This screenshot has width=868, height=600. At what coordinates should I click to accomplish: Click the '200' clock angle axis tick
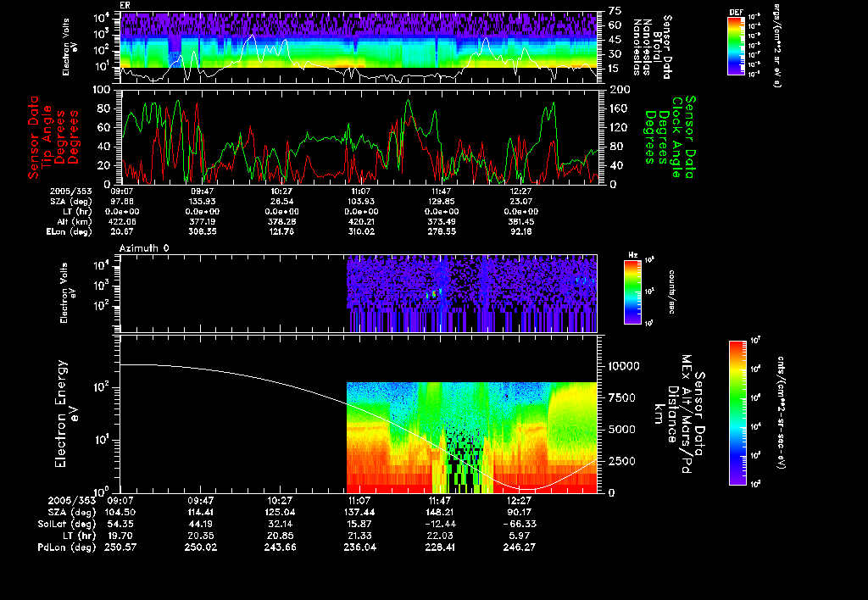click(x=620, y=90)
